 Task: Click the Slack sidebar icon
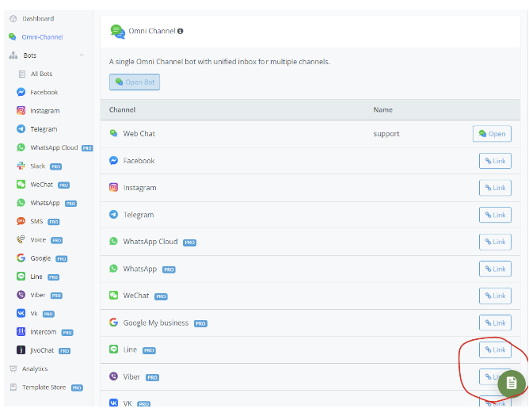(21, 166)
